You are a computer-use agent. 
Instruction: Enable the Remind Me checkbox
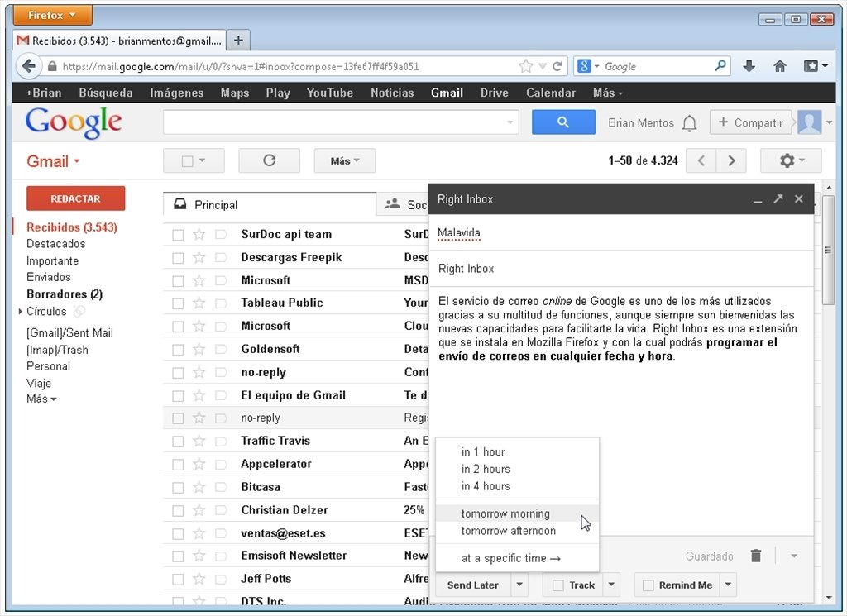pyautogui.click(x=648, y=585)
